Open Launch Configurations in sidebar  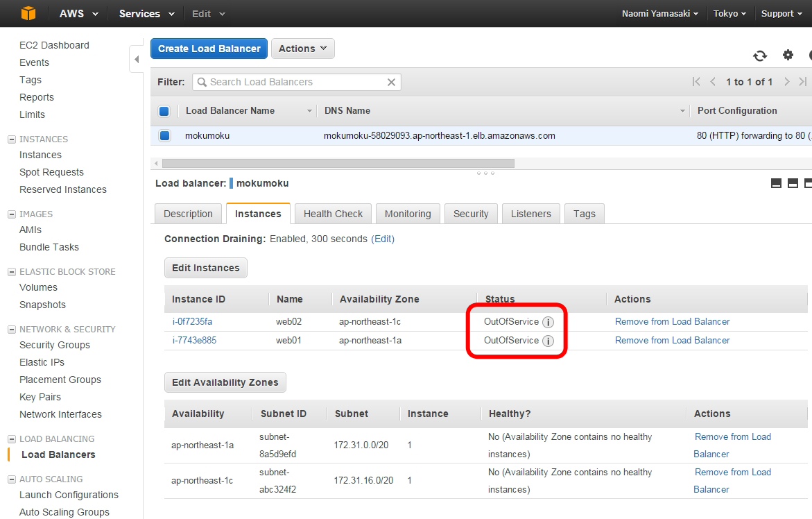(69, 495)
